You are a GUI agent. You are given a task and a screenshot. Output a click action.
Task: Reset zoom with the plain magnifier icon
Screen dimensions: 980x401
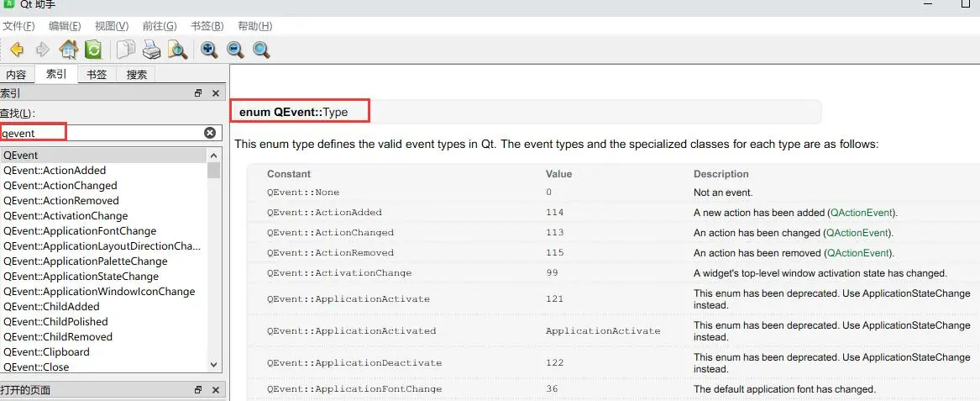click(261, 50)
